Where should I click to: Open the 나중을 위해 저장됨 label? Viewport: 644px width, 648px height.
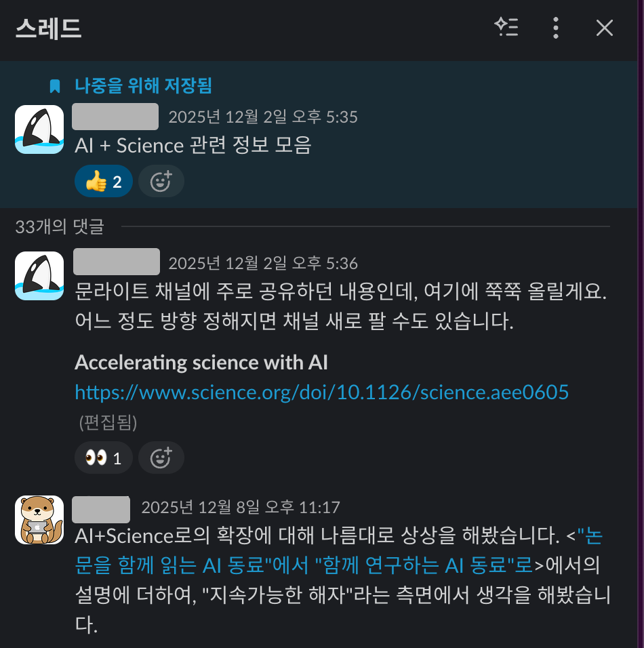point(143,85)
